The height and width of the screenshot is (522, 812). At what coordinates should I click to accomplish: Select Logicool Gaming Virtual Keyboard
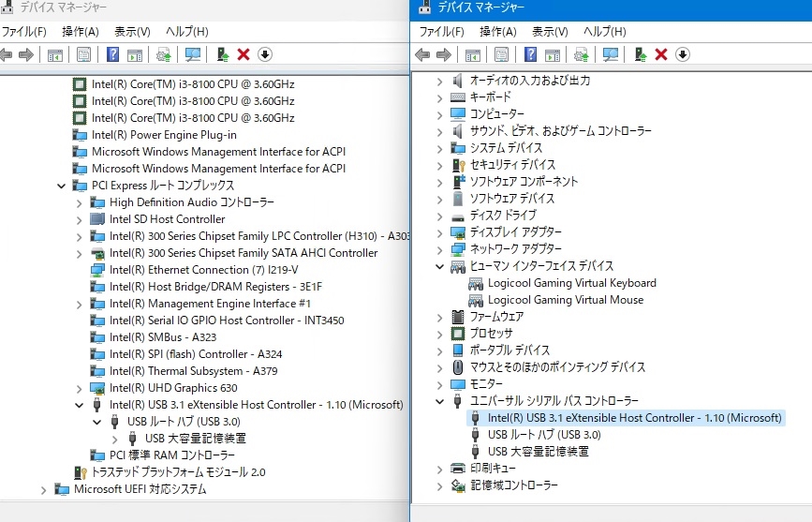point(571,283)
